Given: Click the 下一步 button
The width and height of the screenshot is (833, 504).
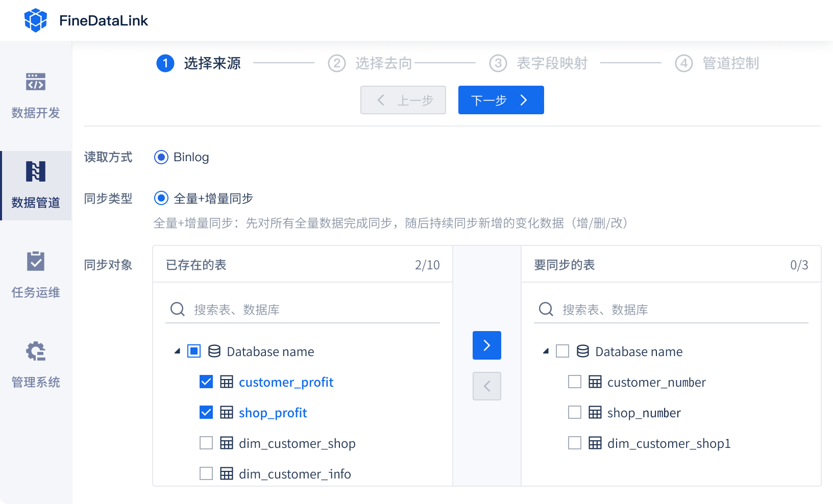Looking at the screenshot, I should click(501, 100).
